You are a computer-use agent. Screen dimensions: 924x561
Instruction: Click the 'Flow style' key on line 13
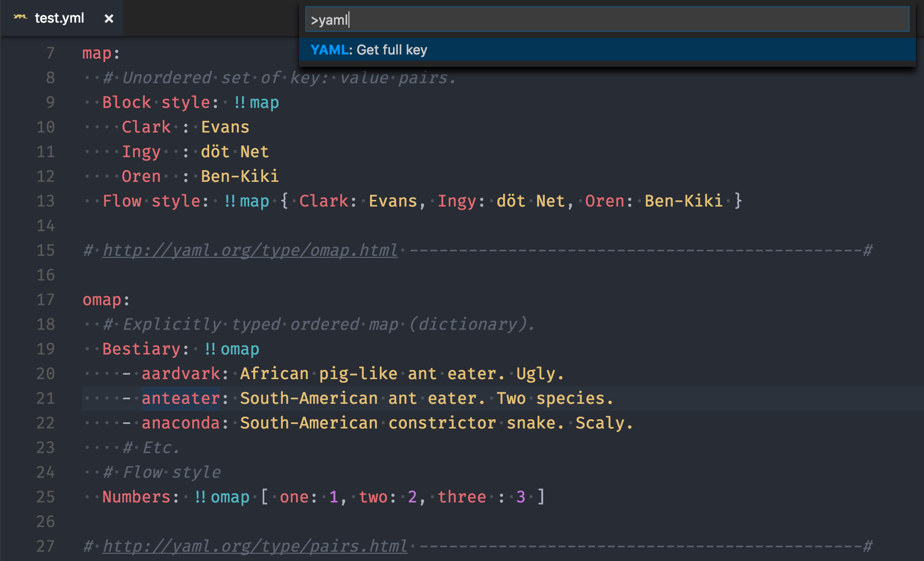pos(151,201)
